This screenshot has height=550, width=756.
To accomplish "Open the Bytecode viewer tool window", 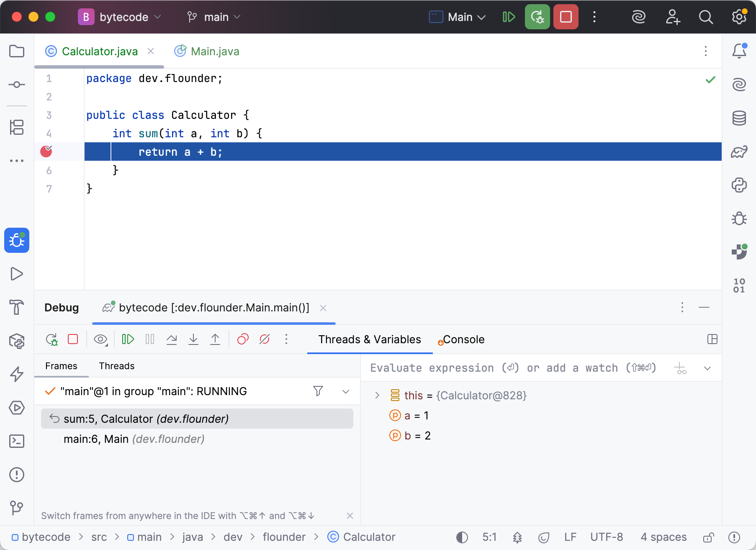I will pos(739,285).
